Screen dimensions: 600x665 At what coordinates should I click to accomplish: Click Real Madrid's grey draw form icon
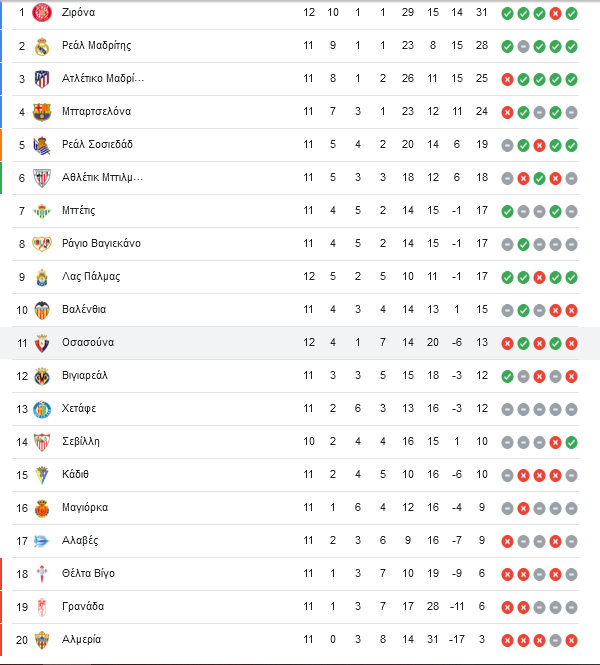[523, 47]
